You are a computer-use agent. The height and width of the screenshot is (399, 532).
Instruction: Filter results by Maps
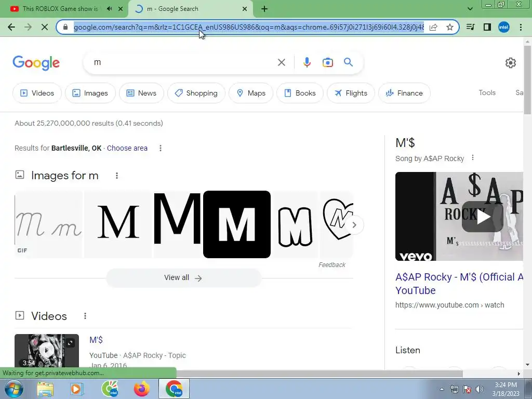tap(251, 93)
